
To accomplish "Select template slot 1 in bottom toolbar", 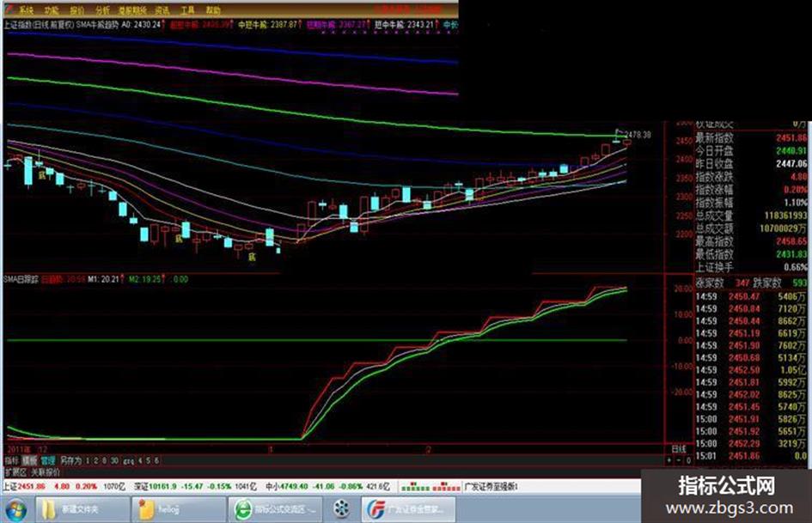I will coord(88,460).
